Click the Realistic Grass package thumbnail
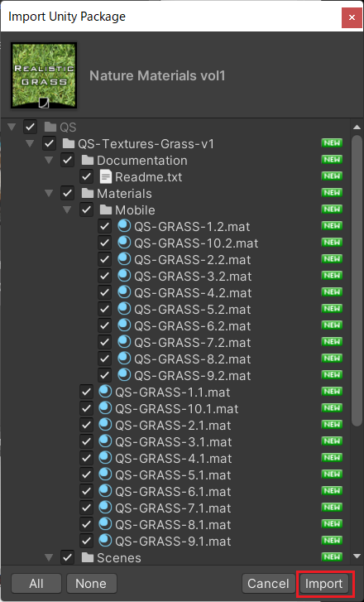This screenshot has width=364, height=602. (44, 75)
